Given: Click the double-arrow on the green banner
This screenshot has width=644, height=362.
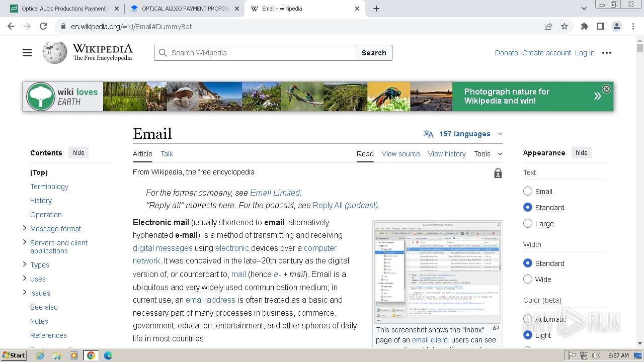Looking at the screenshot, I should [x=597, y=96].
